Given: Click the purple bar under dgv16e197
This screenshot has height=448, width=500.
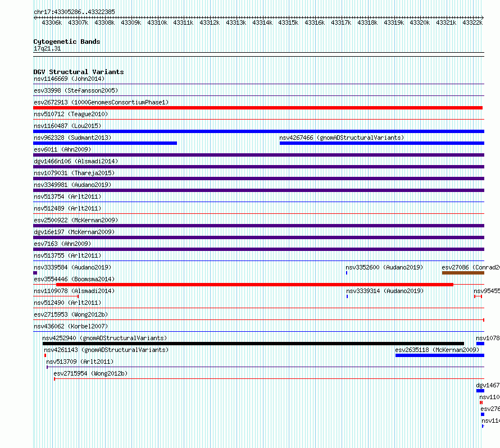Looking at the screenshot, I should (x=258, y=237).
